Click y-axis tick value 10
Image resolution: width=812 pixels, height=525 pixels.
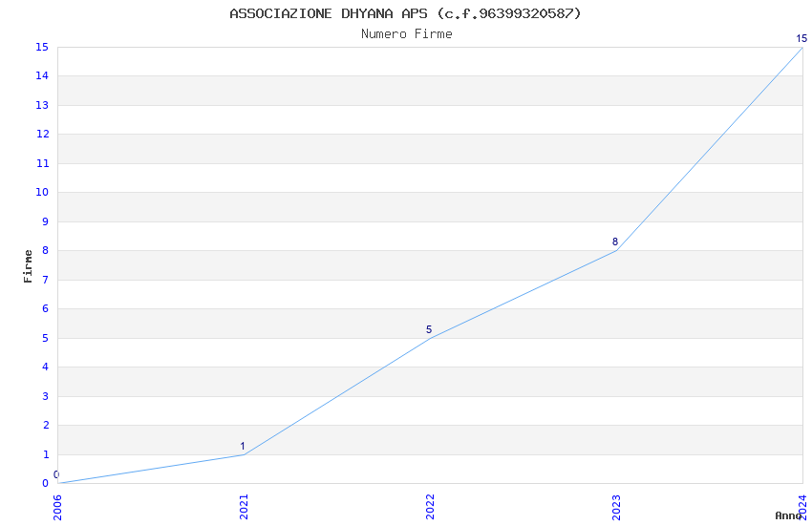pos(42,192)
